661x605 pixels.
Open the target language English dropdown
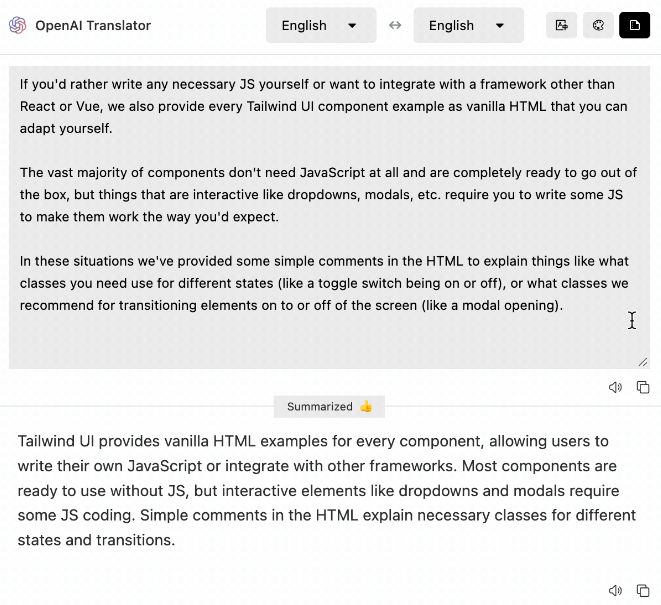coord(467,25)
